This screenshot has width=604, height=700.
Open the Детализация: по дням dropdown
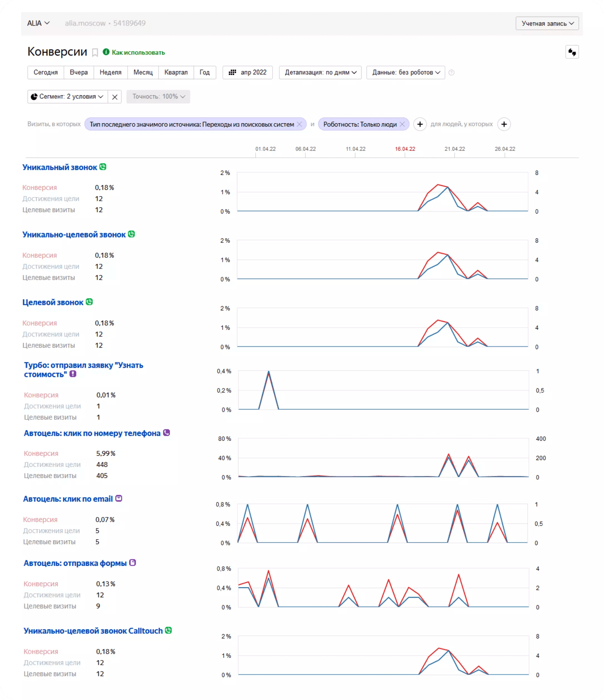320,73
